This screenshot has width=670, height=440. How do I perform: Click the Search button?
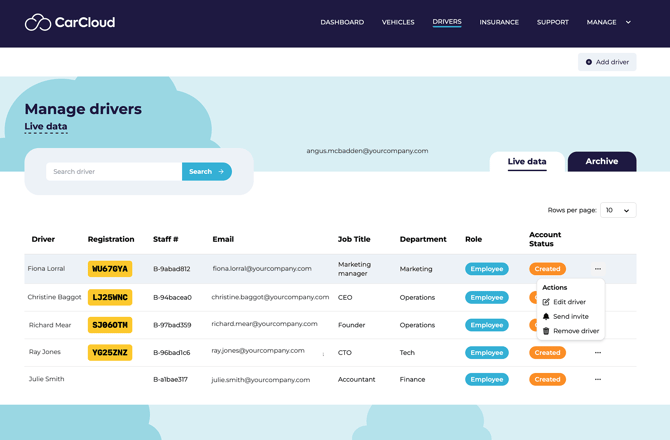[207, 171]
